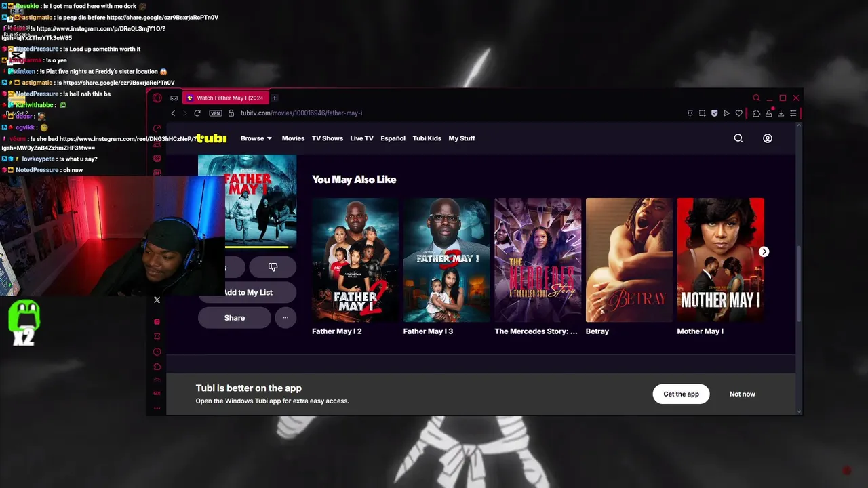
Task: Open the TV Shows menu item
Action: [328, 138]
